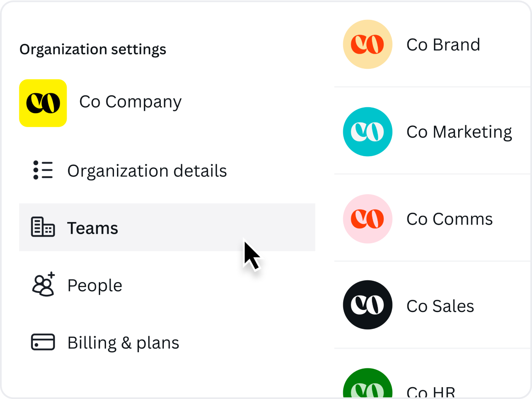
Task: Click the Co Company organization name
Action: coord(130,102)
